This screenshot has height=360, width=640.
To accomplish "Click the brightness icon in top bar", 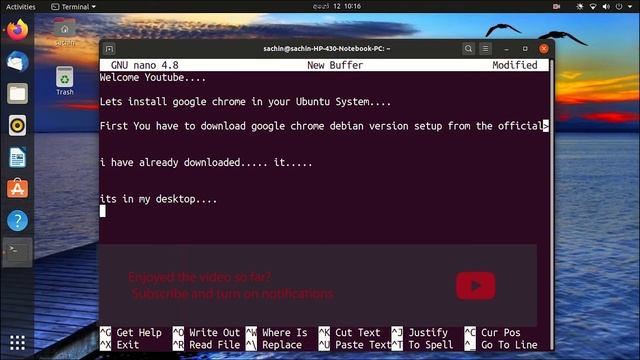I will [580, 7].
